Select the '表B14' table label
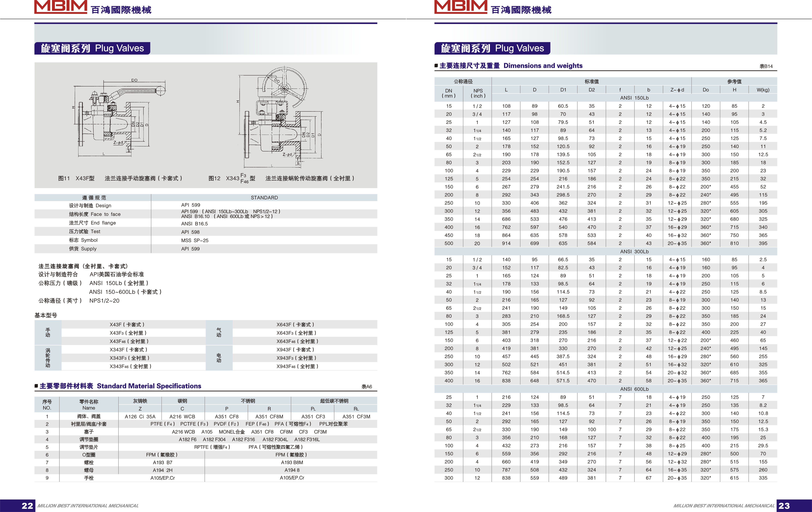 click(766, 66)
